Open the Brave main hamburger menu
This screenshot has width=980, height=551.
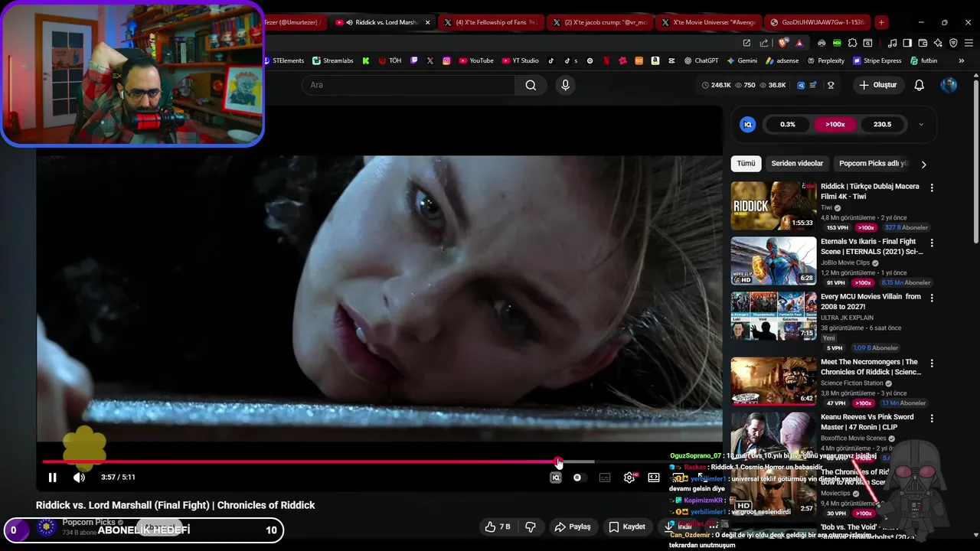(967, 43)
